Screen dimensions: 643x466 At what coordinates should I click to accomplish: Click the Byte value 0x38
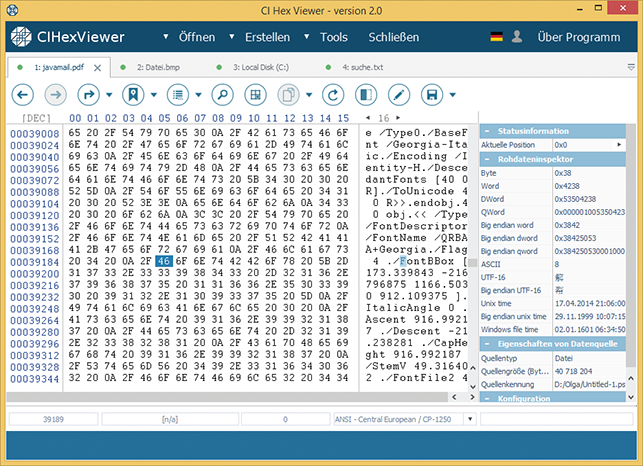pyautogui.click(x=563, y=173)
